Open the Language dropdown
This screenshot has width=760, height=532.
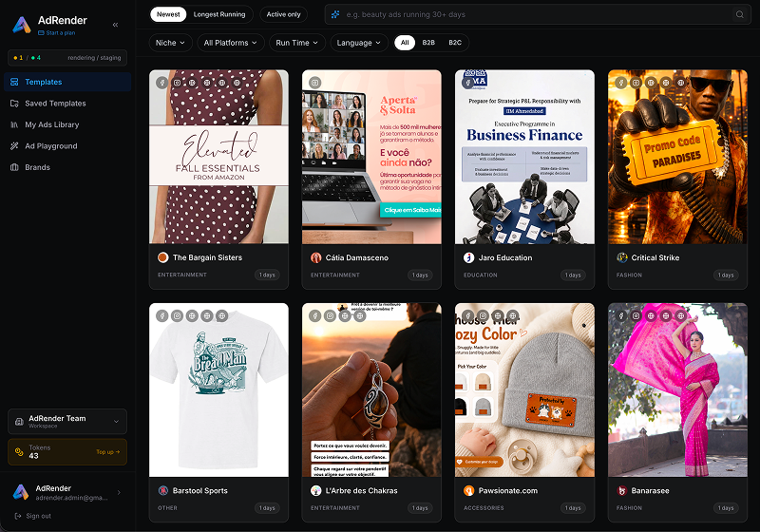359,43
